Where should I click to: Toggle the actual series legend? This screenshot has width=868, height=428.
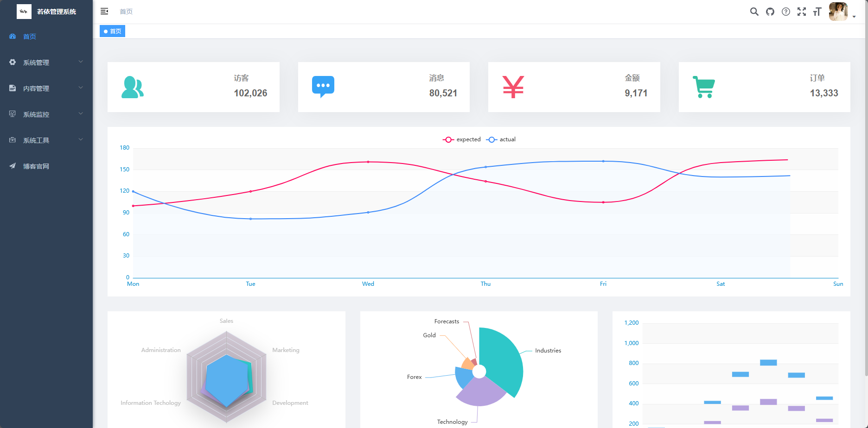(x=501, y=139)
